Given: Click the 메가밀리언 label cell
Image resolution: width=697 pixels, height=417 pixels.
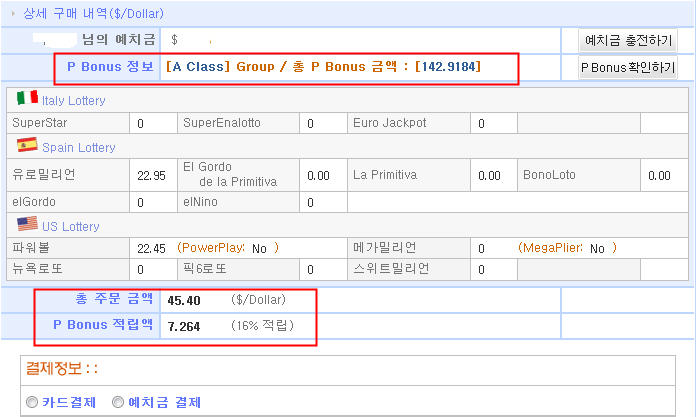Looking at the screenshot, I should [x=409, y=248].
